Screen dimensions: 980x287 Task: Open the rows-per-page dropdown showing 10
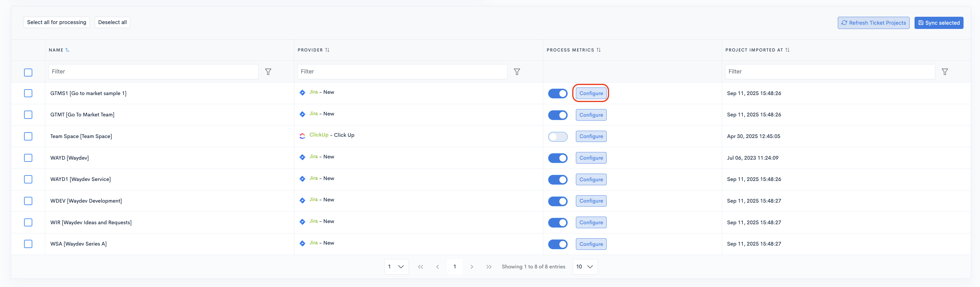tap(585, 267)
